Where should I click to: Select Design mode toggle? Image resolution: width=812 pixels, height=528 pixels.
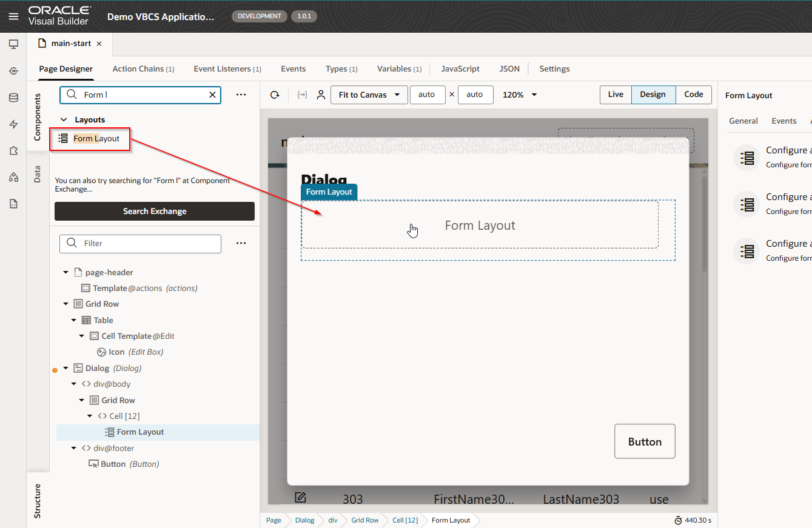(x=653, y=95)
